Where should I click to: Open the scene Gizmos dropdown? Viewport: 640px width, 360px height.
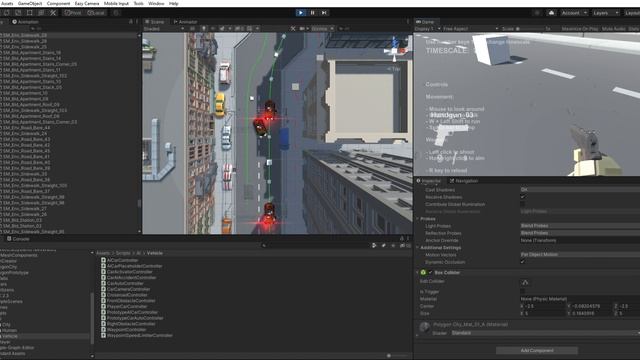point(322,29)
